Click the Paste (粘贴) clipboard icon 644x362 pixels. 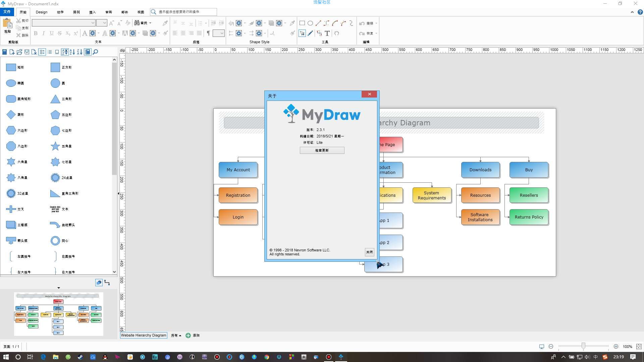pyautogui.click(x=7, y=26)
